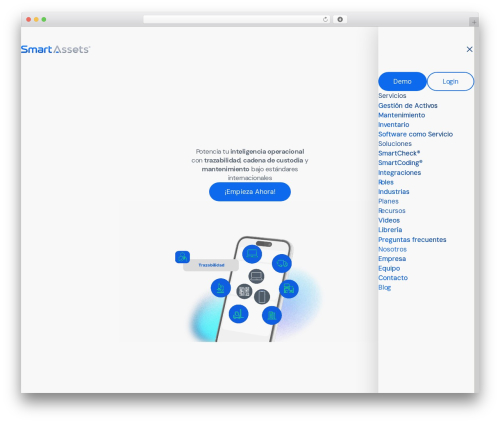Click the Login button

[x=450, y=81]
